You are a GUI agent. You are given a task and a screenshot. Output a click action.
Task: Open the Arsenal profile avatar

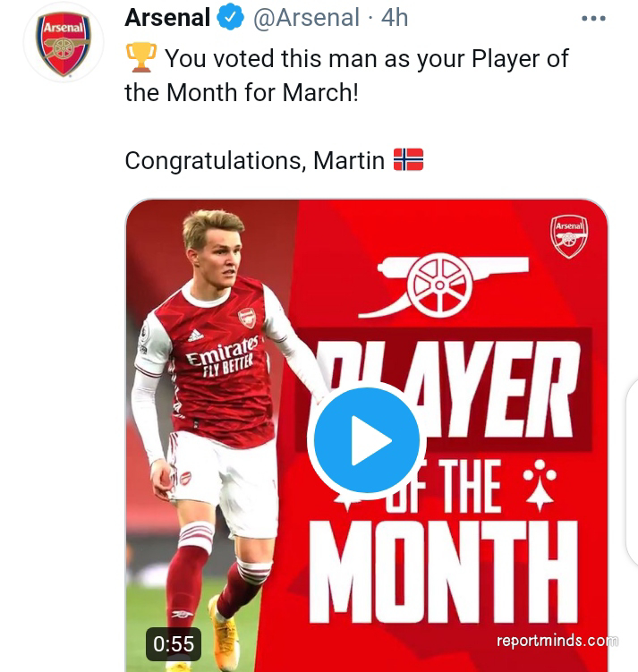click(x=63, y=41)
